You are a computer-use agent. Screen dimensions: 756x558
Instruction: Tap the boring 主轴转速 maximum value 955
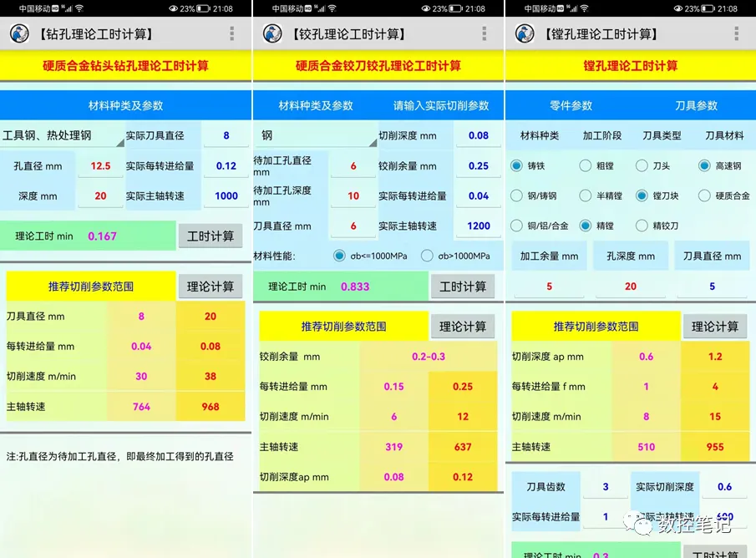point(715,447)
